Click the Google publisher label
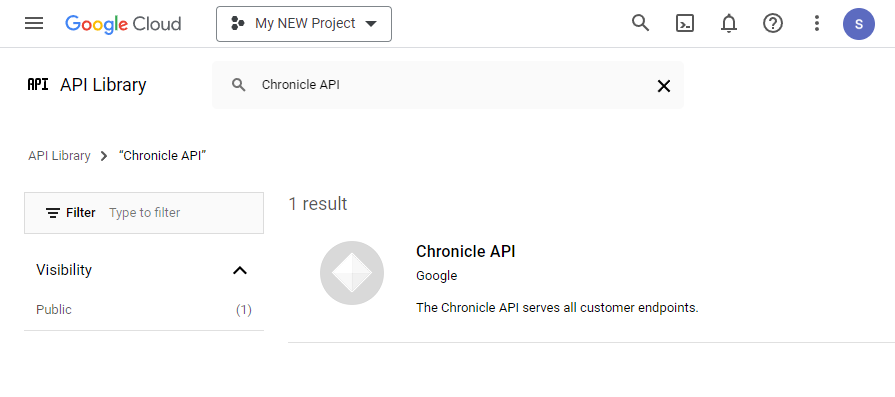895x397 pixels. (x=437, y=276)
